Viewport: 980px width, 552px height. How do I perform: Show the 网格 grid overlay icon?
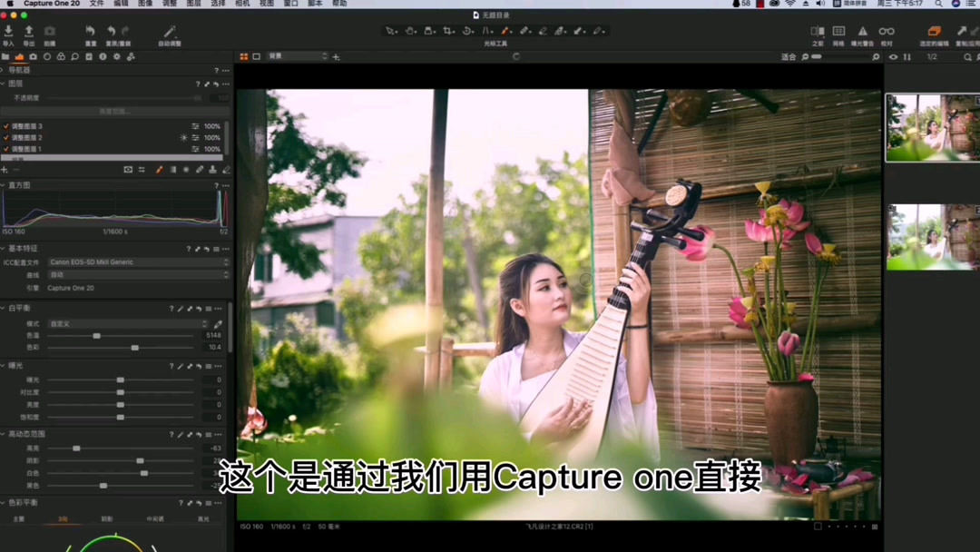tap(838, 31)
